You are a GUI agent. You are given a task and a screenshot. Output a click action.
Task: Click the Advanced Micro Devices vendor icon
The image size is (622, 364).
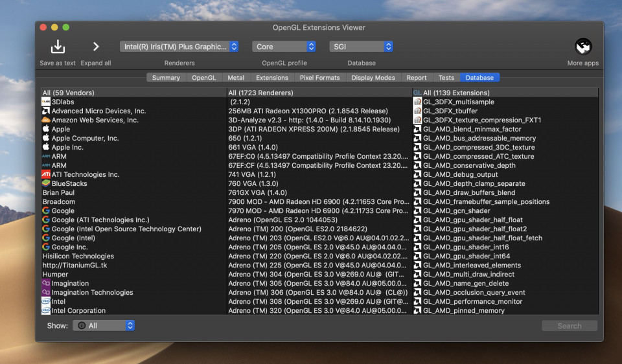tap(46, 111)
